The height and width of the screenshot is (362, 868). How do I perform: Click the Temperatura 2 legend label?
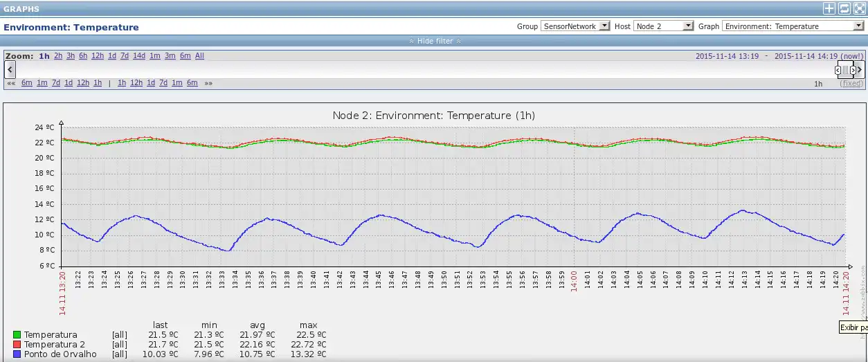tap(55, 345)
